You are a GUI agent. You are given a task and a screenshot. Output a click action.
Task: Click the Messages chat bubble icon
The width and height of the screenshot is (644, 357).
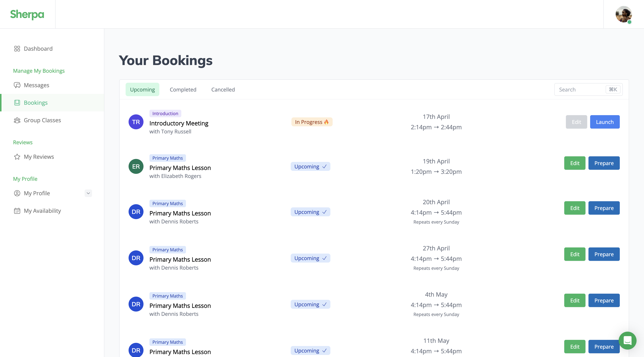tap(17, 85)
